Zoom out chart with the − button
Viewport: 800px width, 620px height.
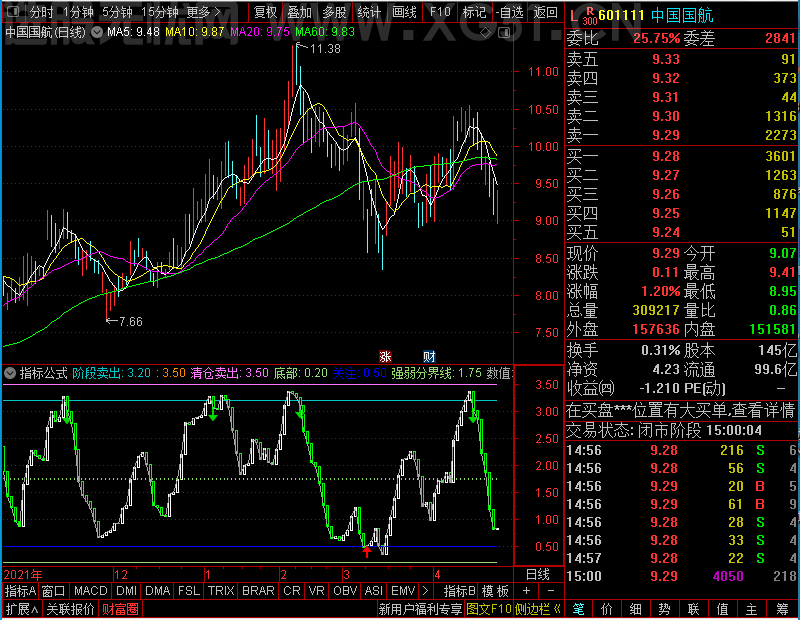pos(551,591)
